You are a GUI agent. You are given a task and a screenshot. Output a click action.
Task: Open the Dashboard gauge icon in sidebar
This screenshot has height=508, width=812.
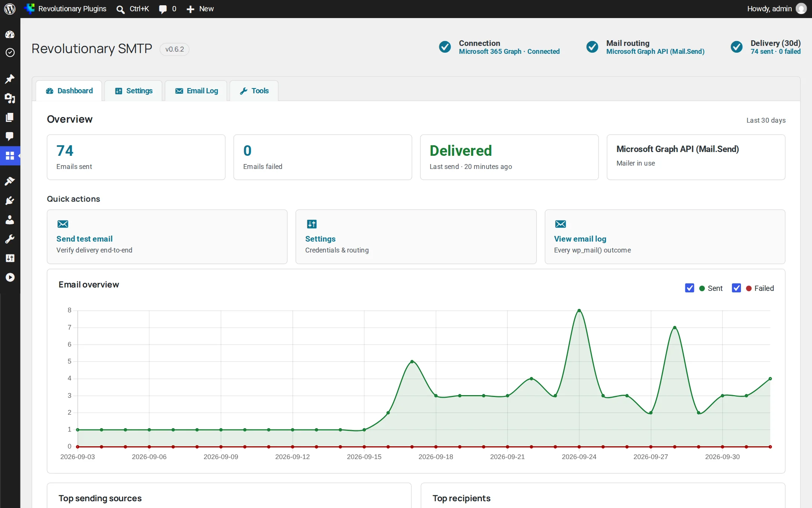pos(10,34)
